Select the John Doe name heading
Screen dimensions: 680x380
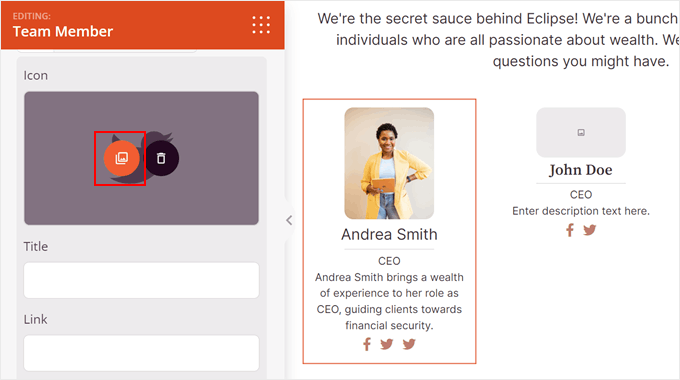click(x=581, y=170)
